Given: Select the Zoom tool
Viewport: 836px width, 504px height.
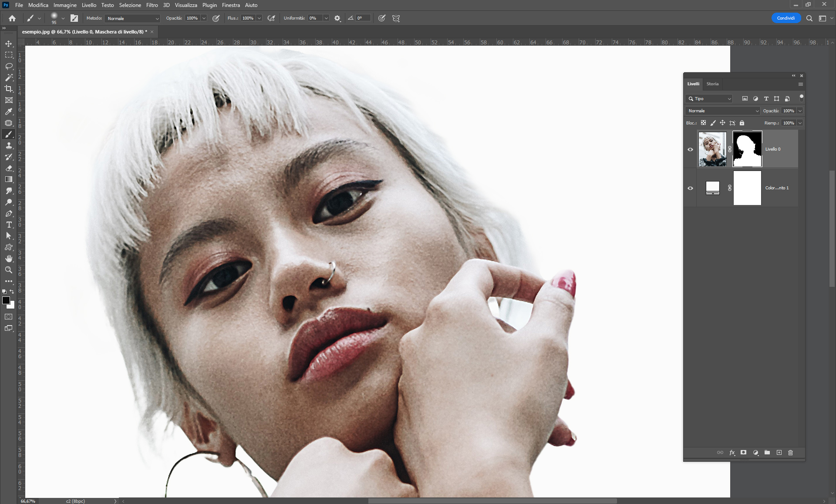Looking at the screenshot, I should click(x=9, y=270).
